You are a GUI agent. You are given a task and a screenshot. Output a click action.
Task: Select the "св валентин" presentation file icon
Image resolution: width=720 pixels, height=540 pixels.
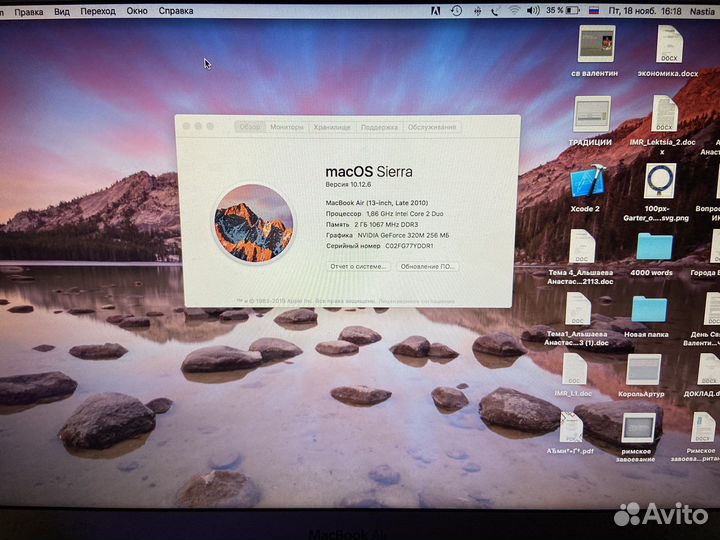tap(596, 44)
